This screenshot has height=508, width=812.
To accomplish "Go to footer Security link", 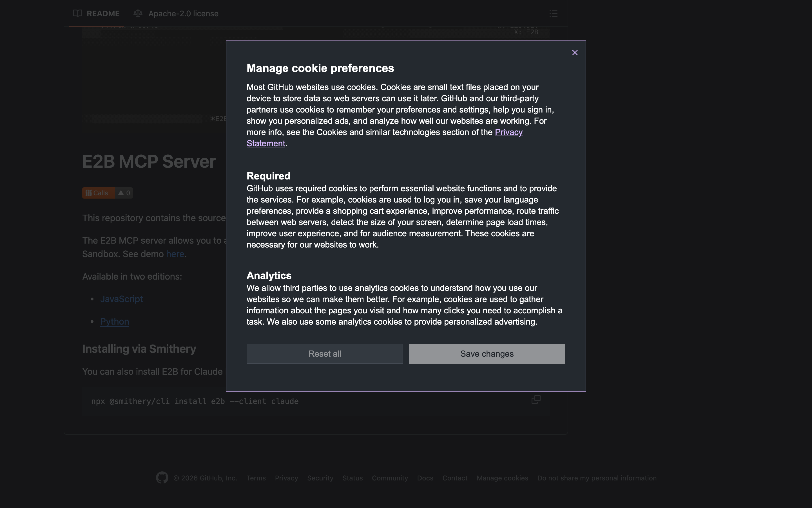I will 320,478.
